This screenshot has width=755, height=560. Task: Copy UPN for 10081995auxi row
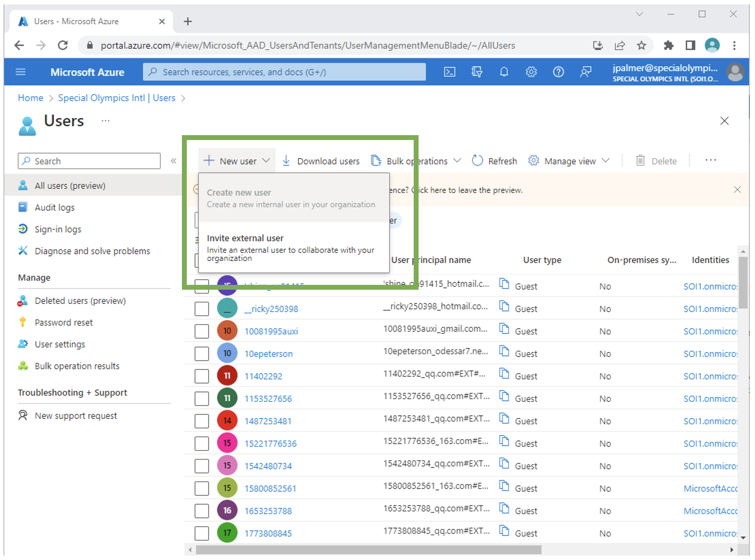point(504,329)
